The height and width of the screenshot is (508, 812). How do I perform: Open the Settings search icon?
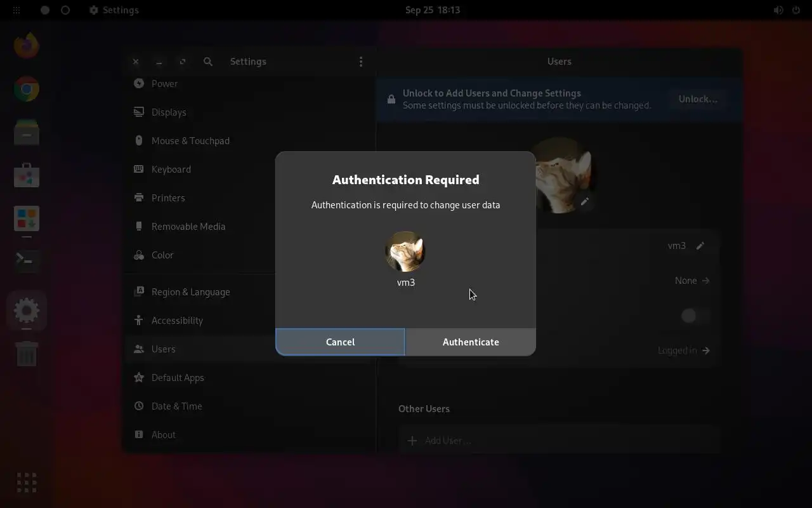[208, 62]
